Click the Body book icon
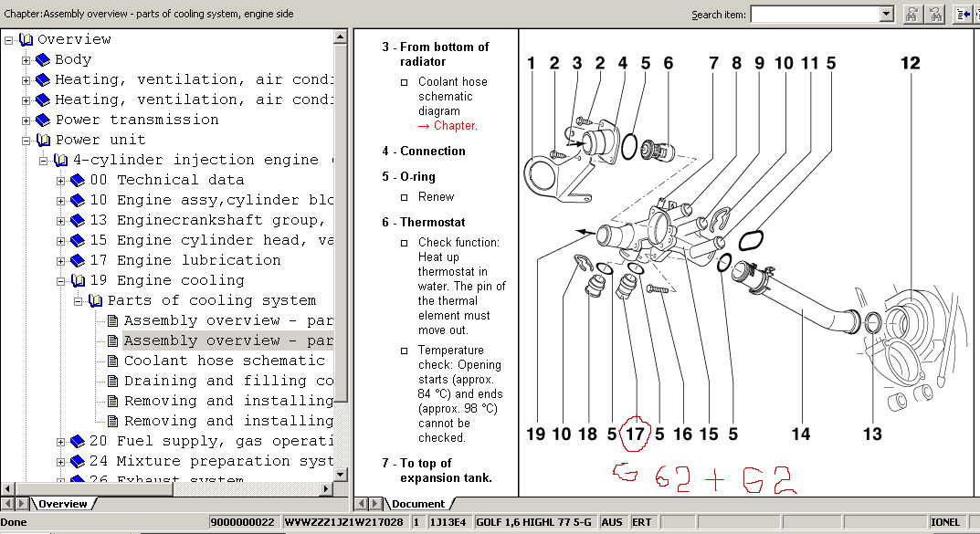 (x=43, y=60)
